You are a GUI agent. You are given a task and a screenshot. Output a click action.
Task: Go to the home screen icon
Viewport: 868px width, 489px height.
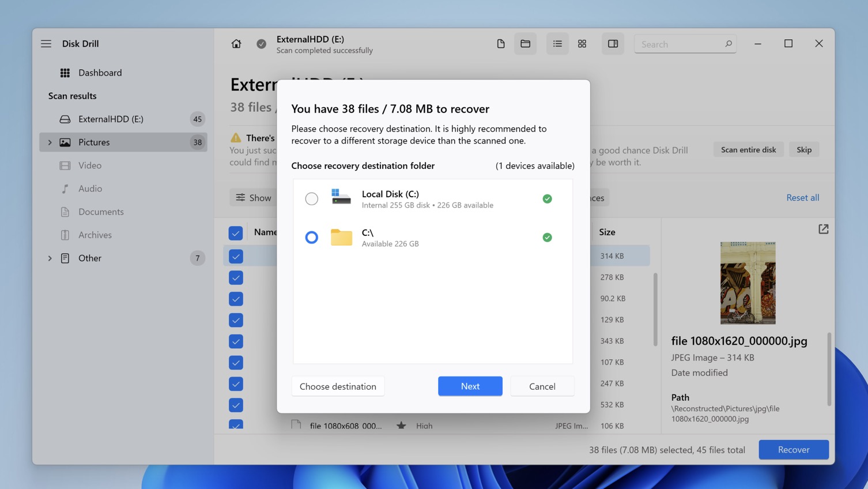236,44
